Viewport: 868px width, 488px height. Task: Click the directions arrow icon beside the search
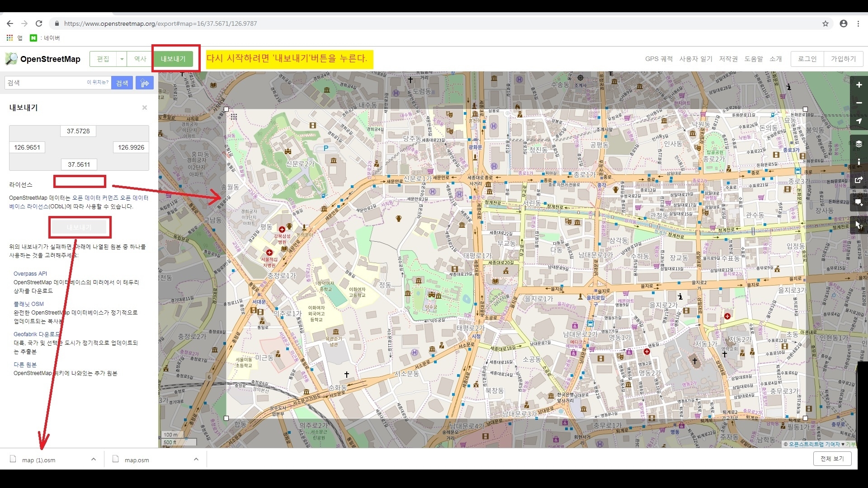coord(145,83)
